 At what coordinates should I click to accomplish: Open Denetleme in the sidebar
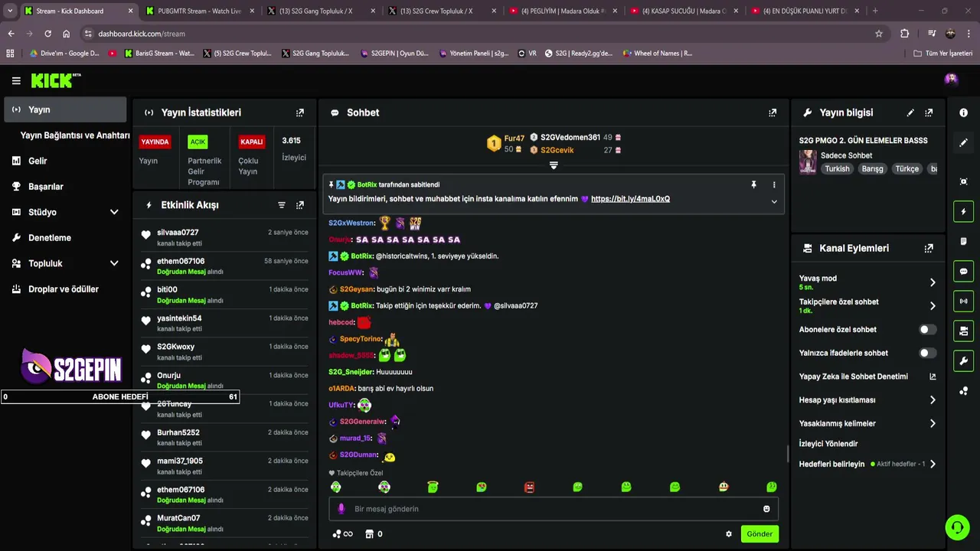coord(50,238)
